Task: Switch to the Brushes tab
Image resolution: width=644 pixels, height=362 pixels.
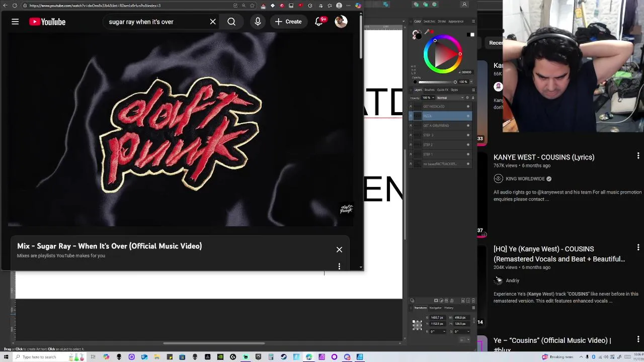Action: point(430,90)
